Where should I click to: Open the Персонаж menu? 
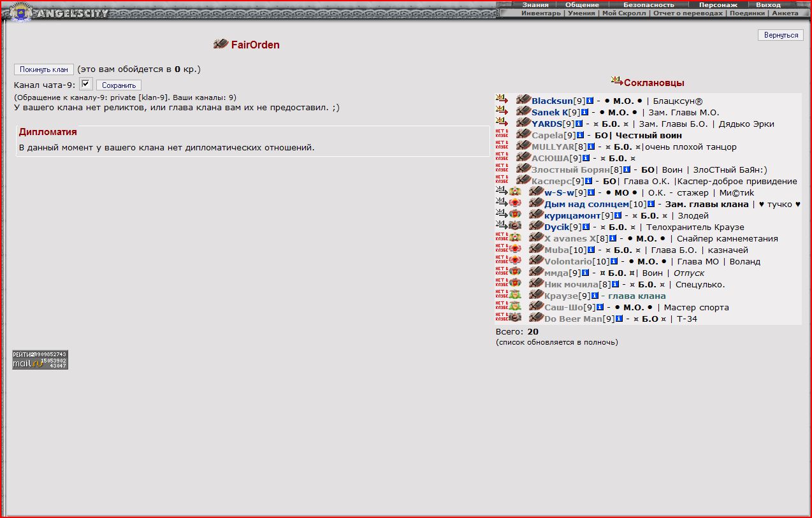click(x=718, y=4)
